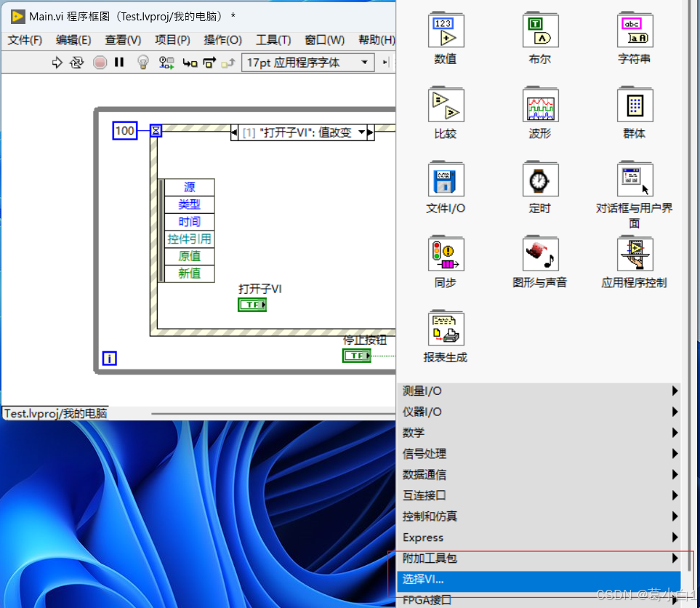
Task: Open the 应用程序控制 palette icon
Action: tap(634, 254)
